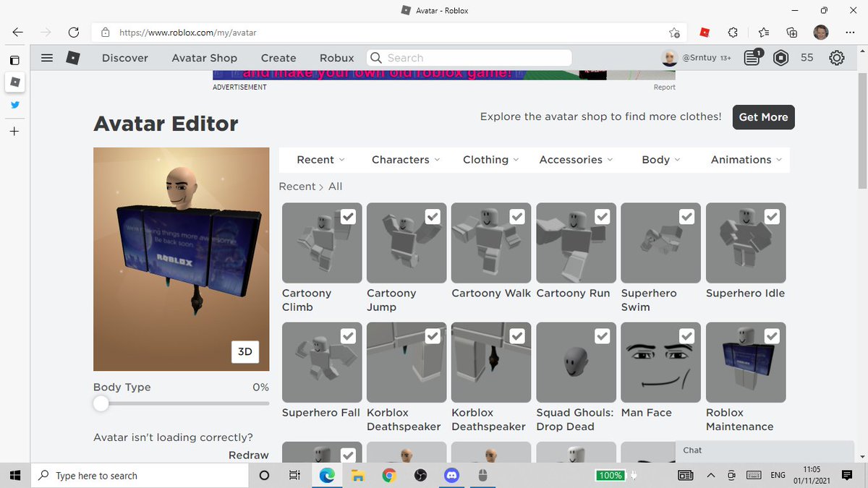
Task: Uncheck the Cartoony Climb animation
Action: [x=348, y=216]
